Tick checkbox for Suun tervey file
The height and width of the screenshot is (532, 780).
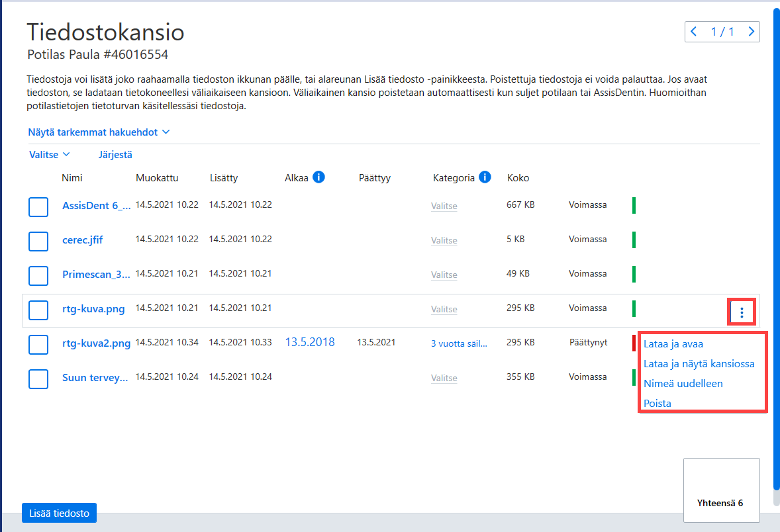click(x=38, y=379)
